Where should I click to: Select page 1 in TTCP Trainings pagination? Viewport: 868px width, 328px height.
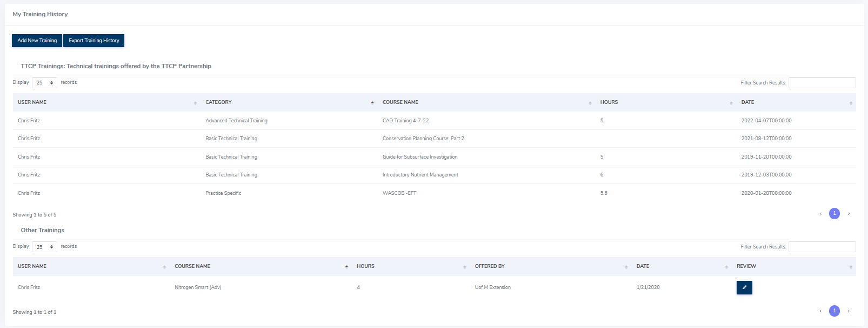[x=834, y=213]
